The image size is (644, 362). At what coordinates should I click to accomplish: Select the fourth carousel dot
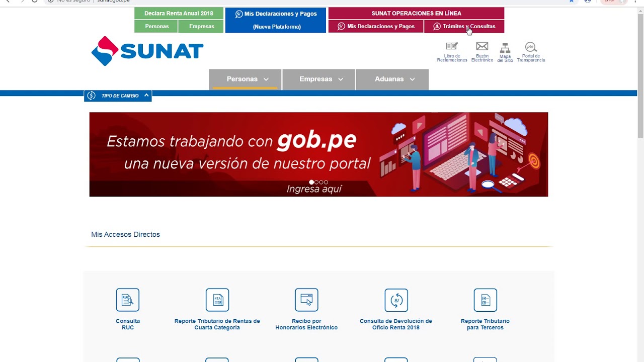point(326,182)
